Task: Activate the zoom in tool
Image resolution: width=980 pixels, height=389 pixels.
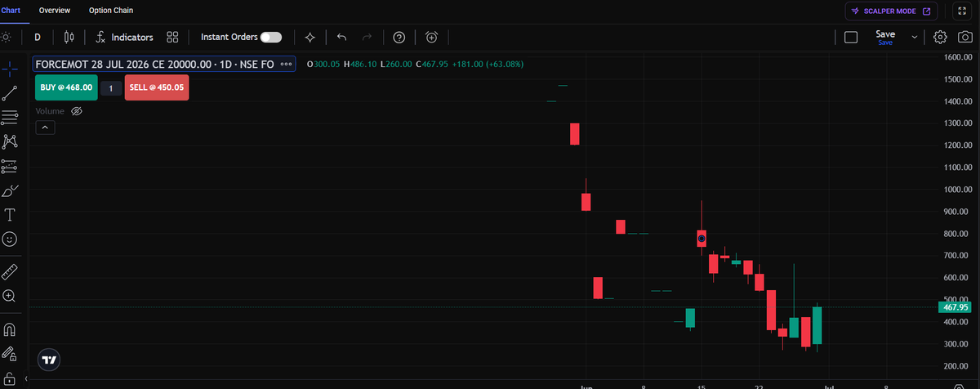Action: pyautogui.click(x=10, y=296)
